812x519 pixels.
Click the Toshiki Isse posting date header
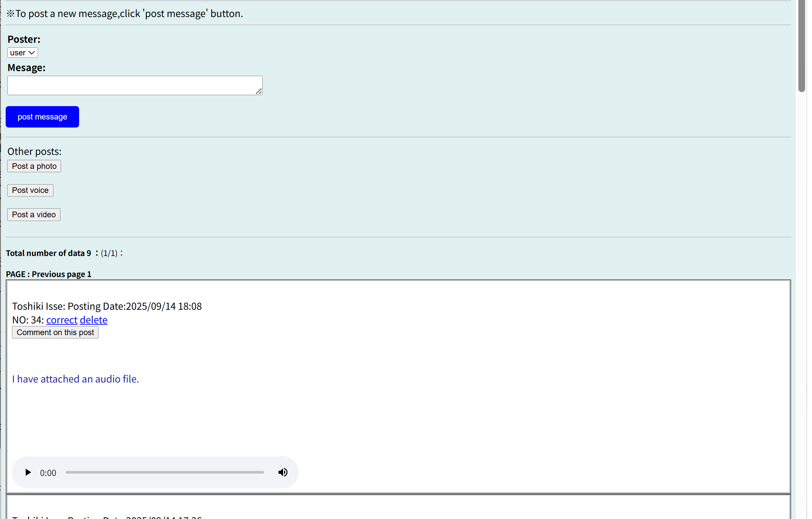[107, 306]
